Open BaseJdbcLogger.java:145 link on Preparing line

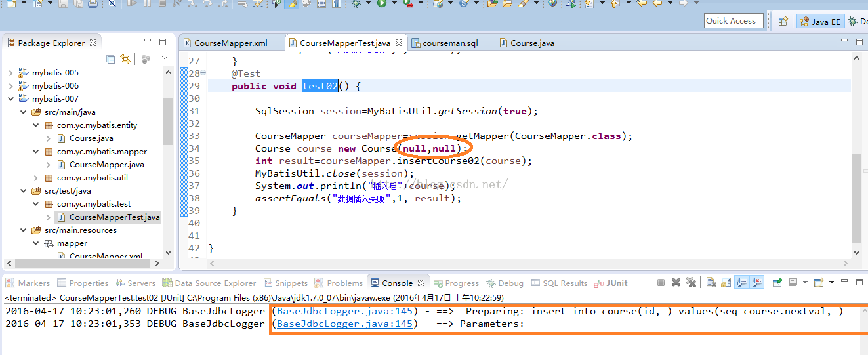[344, 311]
